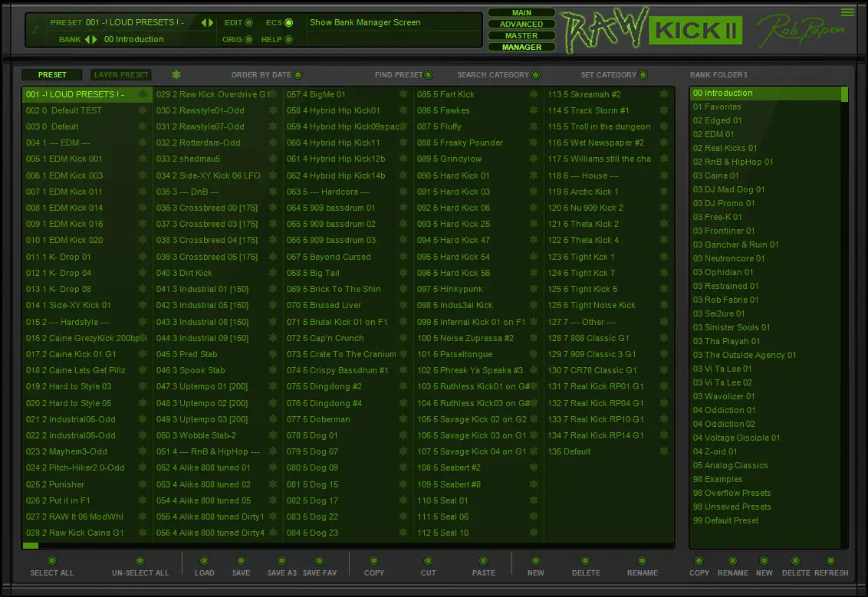The width and height of the screenshot is (868, 597).
Task: Select the PRESET tab
Action: tap(52, 74)
